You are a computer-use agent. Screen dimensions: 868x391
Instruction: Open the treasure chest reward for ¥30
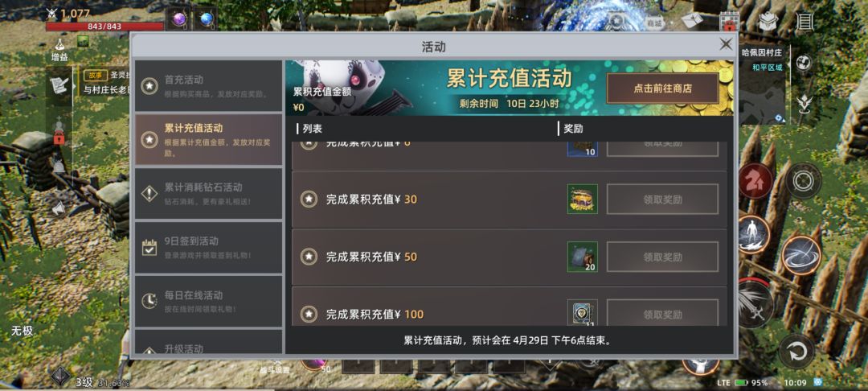click(x=583, y=200)
